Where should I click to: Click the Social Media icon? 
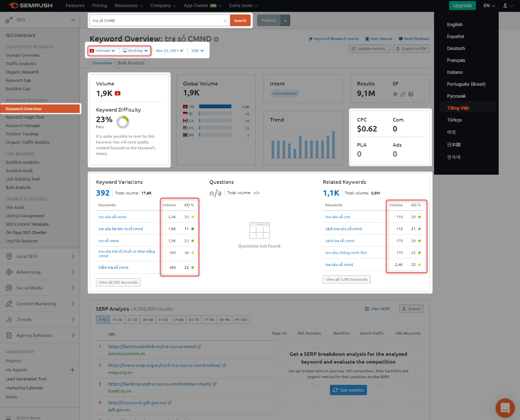point(9,288)
